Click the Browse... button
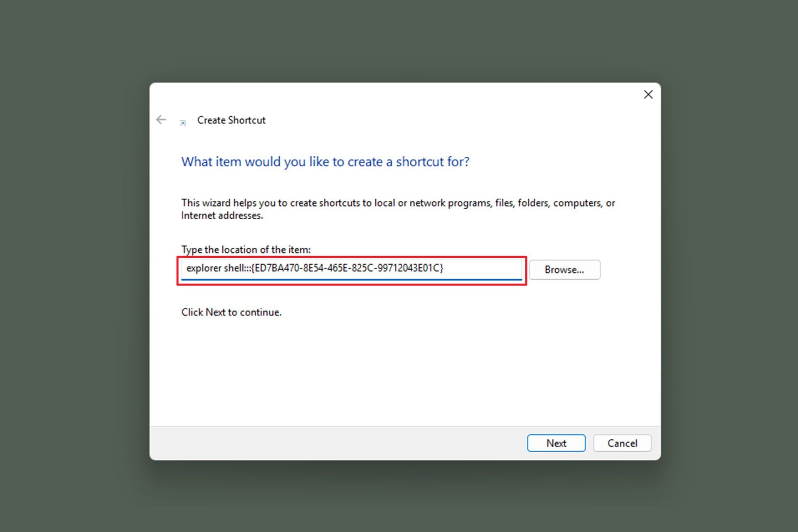This screenshot has width=798, height=532. [x=564, y=270]
